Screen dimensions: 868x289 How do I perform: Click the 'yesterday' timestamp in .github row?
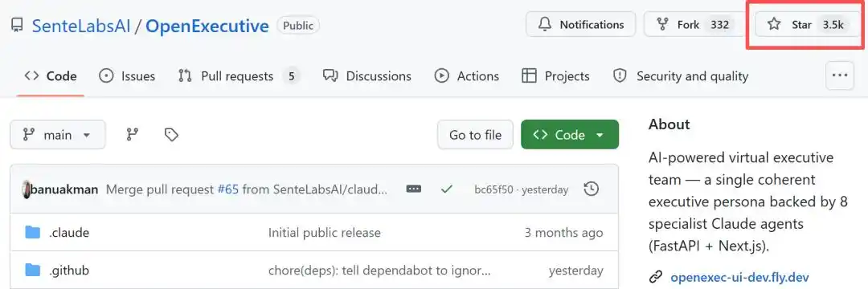pyautogui.click(x=576, y=271)
